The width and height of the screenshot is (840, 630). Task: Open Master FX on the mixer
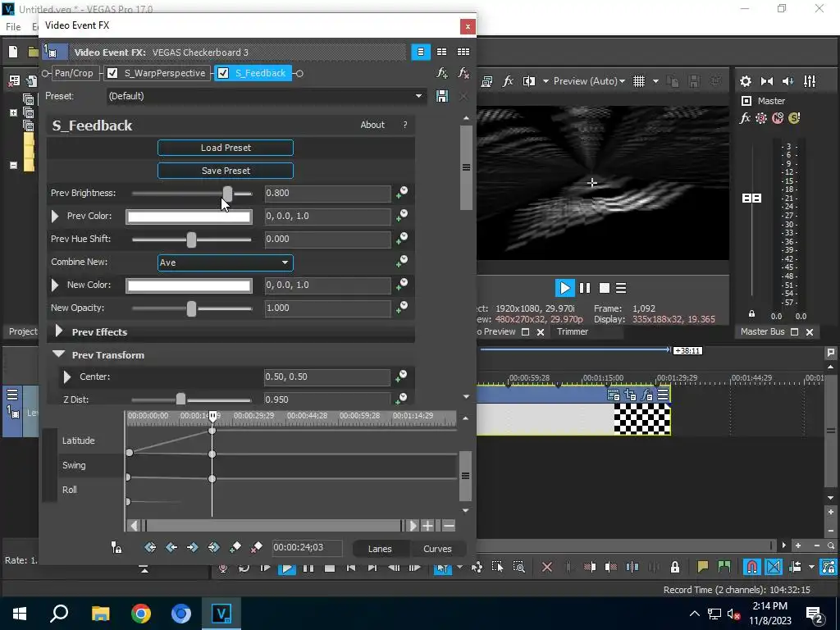pyautogui.click(x=745, y=118)
